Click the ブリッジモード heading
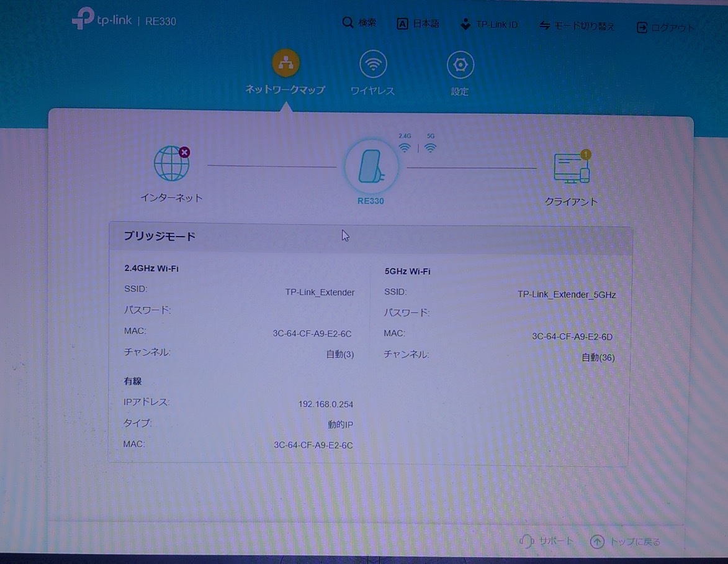 tap(160, 236)
